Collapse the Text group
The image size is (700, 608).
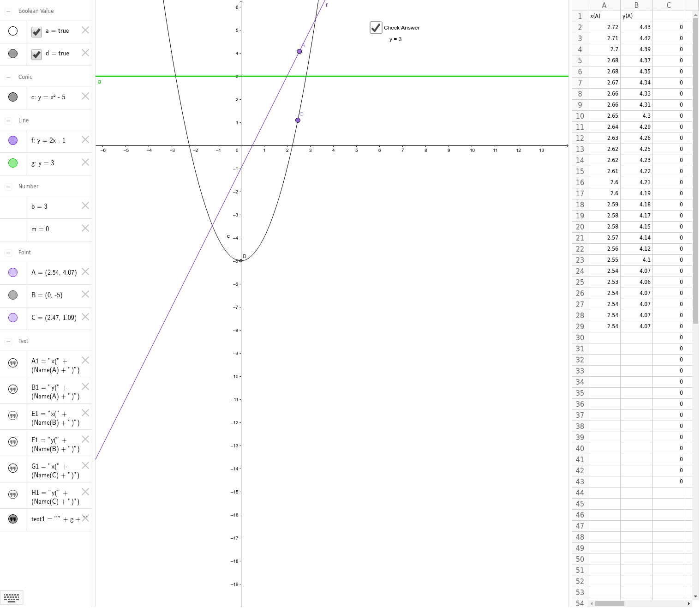pos(8,341)
